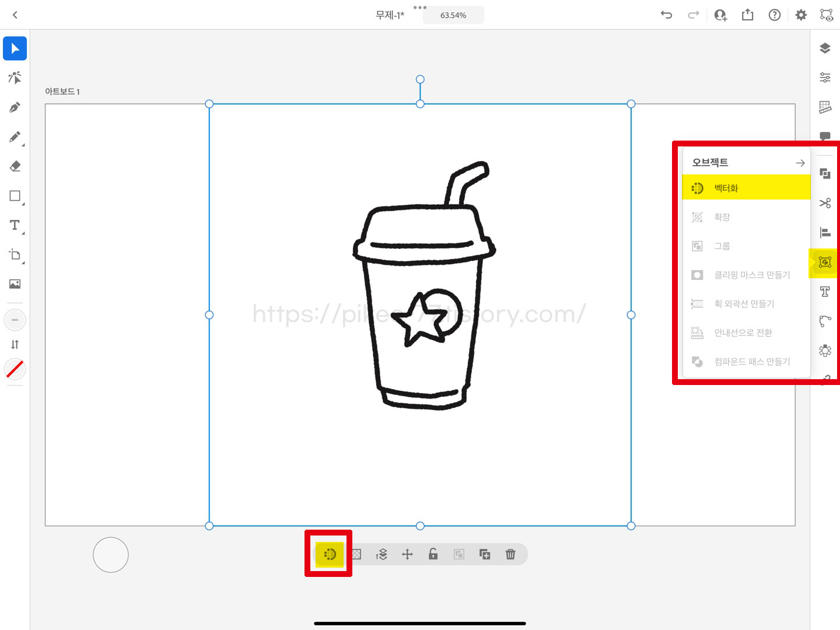The height and width of the screenshot is (630, 840).
Task: Click the top-right artboard view icon
Action: click(x=827, y=15)
